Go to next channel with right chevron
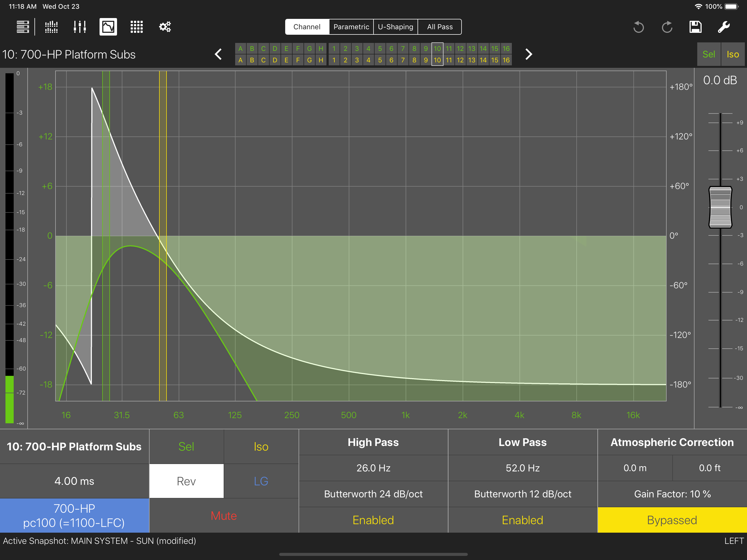 (x=529, y=54)
